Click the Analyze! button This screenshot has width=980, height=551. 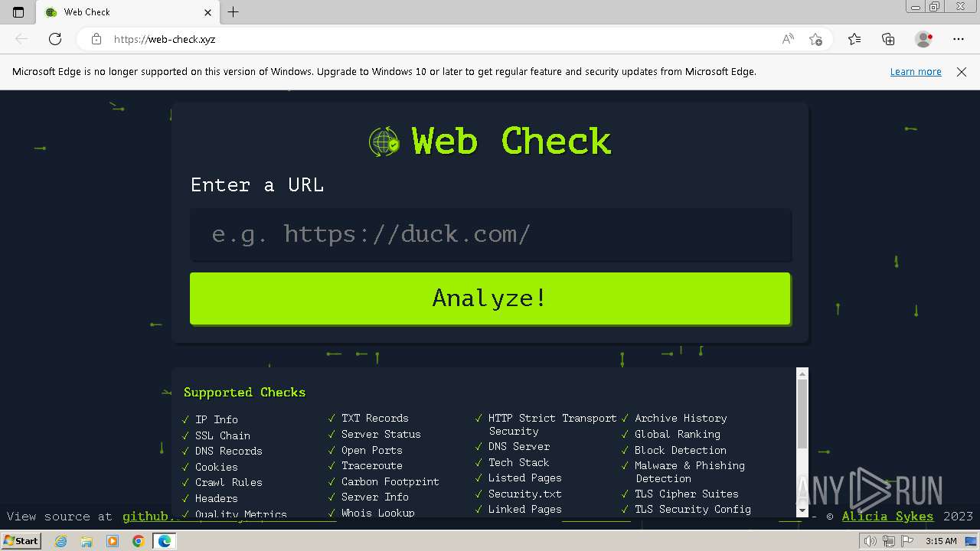[490, 298]
